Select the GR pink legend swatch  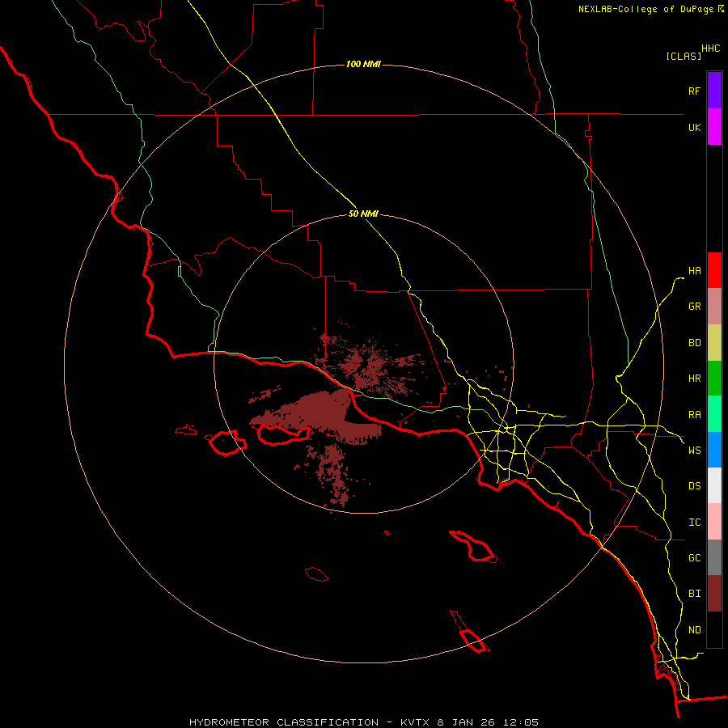click(714, 307)
